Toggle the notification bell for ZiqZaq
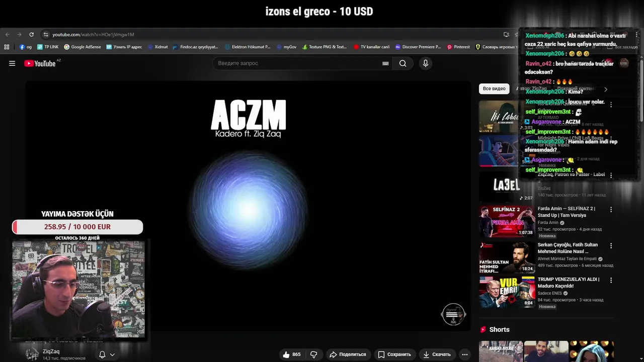The image size is (644, 362). (x=102, y=354)
